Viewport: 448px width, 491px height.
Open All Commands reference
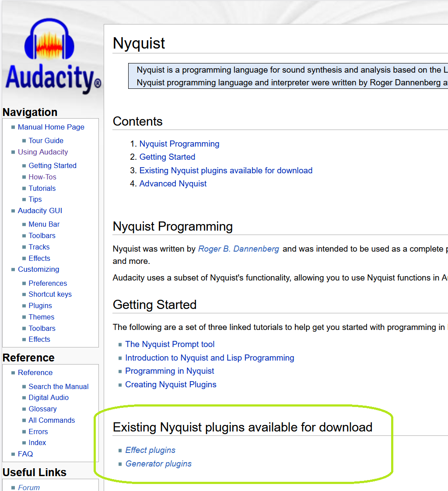52,420
